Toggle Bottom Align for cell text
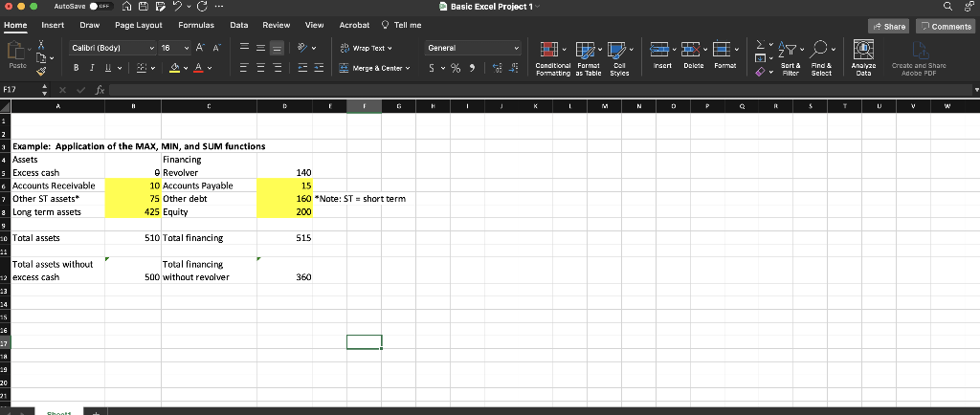This screenshot has height=415, width=980. click(x=277, y=48)
